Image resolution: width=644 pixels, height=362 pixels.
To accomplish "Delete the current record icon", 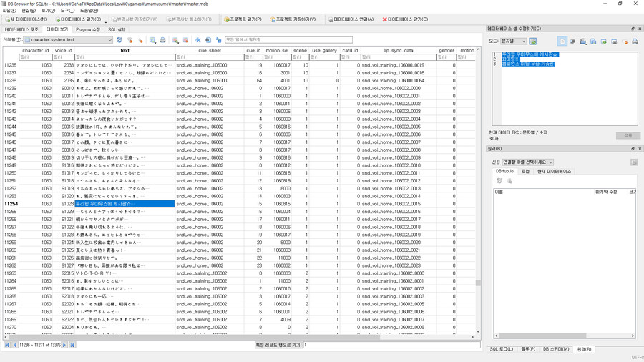I will (x=185, y=40).
